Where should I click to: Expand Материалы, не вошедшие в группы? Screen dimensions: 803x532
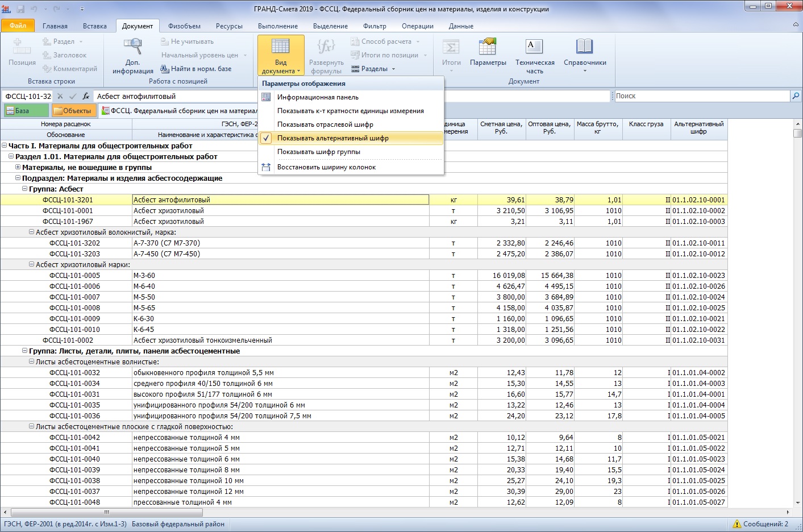tap(18, 167)
